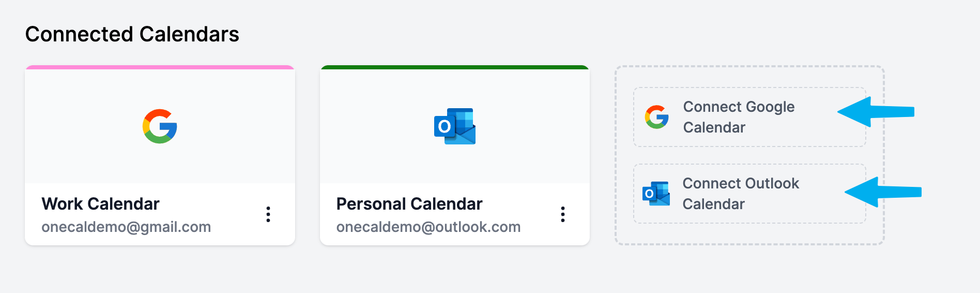Click the Google logo on Work Calendar card
This screenshot has width=980, height=293.
[160, 126]
